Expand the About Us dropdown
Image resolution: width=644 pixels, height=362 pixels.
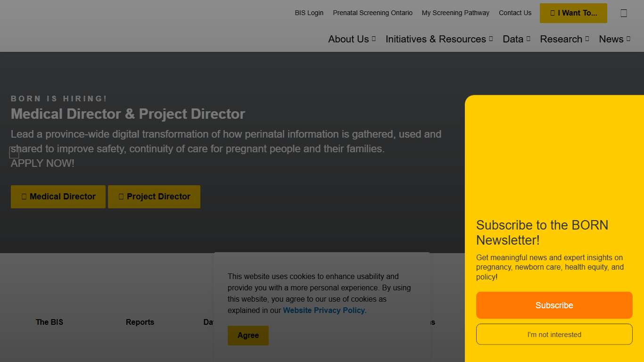click(352, 39)
